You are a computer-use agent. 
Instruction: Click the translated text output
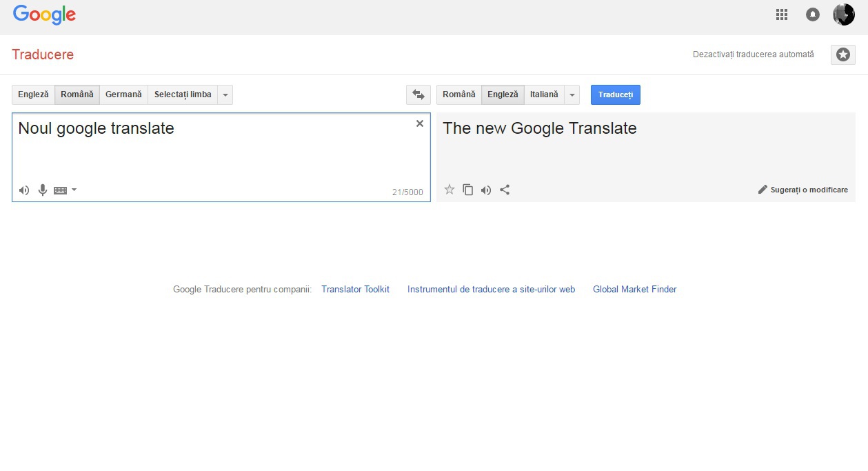[x=540, y=128]
